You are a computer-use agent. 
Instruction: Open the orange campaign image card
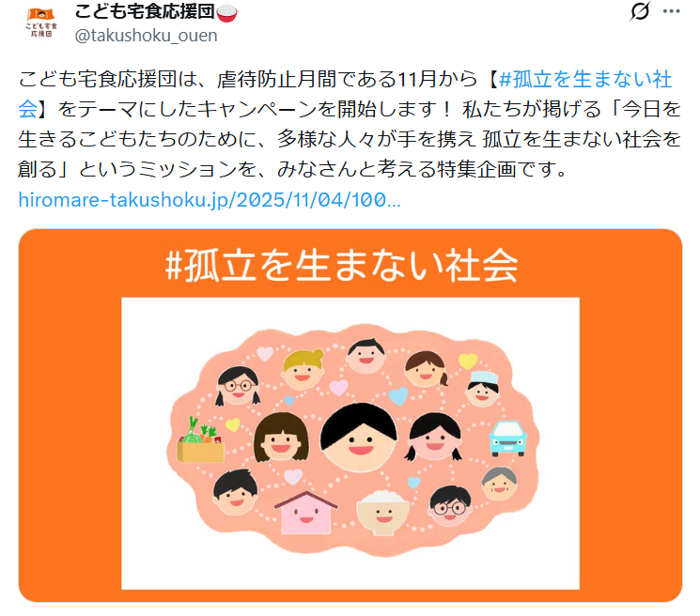(x=350, y=415)
